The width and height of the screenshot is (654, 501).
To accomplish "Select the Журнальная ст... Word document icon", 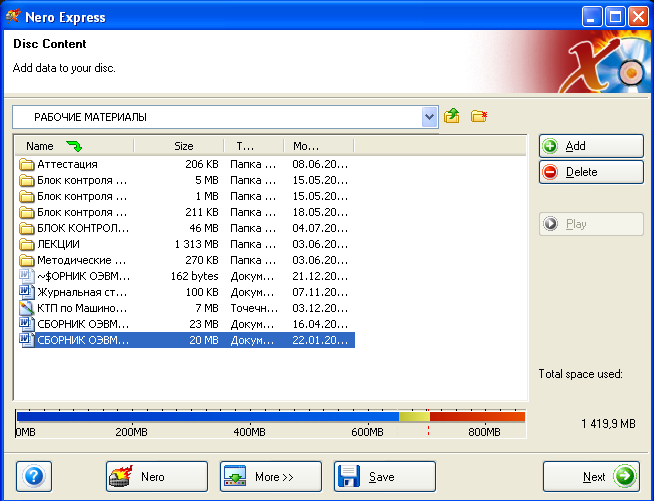I will [27, 292].
